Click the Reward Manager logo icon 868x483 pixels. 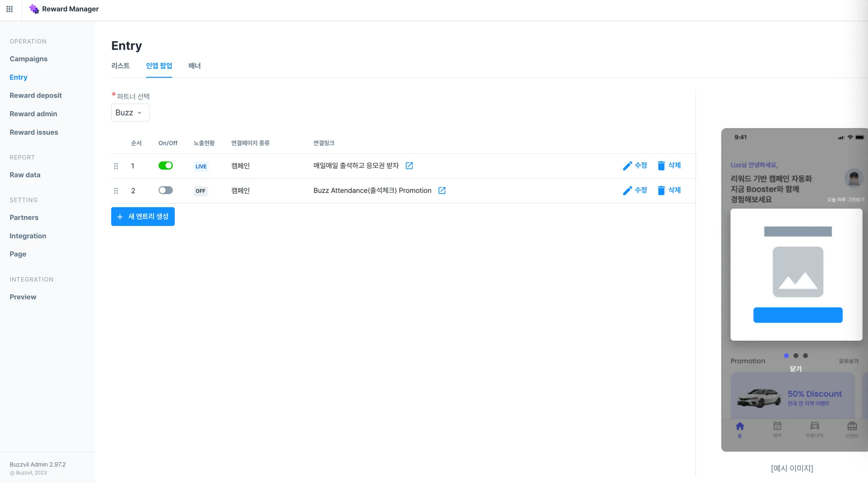click(34, 9)
